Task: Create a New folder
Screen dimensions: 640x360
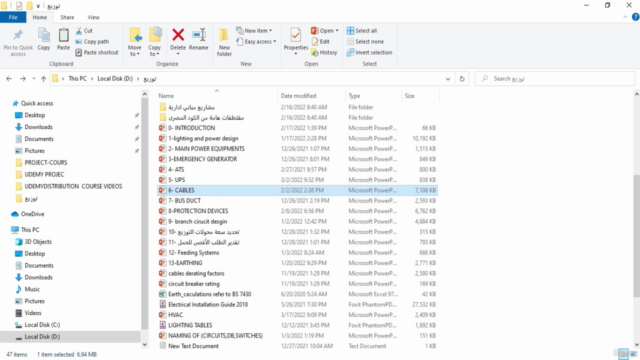Action: pos(224,42)
